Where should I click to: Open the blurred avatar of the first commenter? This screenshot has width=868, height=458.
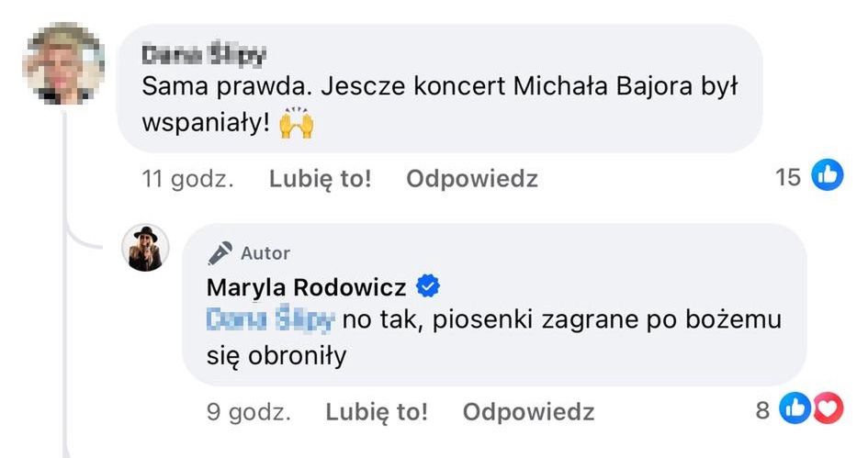click(62, 64)
